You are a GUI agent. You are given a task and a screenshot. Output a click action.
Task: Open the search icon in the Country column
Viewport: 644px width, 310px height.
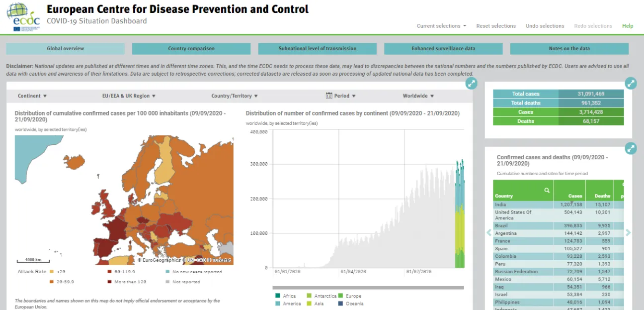tap(547, 190)
